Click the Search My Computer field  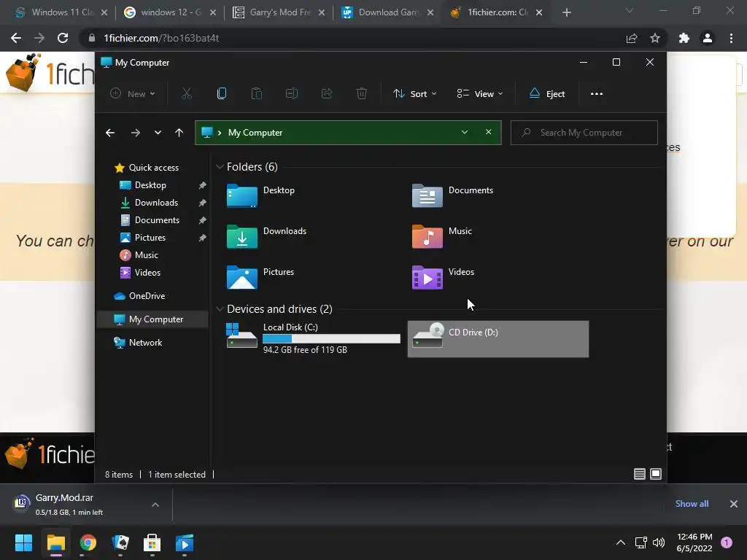584,133
